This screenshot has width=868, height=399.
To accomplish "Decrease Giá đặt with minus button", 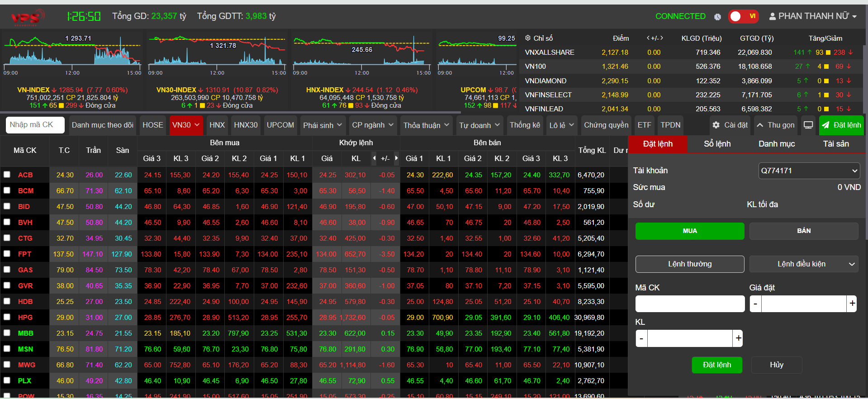I will click(755, 304).
